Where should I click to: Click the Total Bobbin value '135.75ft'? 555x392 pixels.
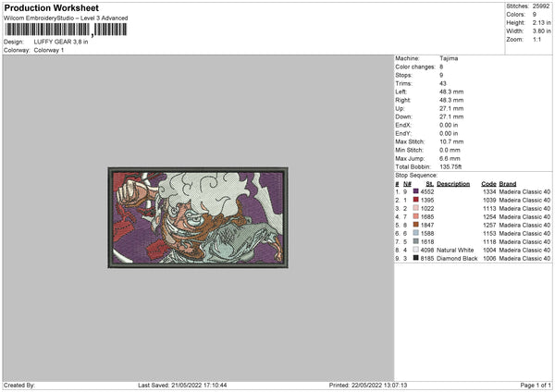pos(450,166)
